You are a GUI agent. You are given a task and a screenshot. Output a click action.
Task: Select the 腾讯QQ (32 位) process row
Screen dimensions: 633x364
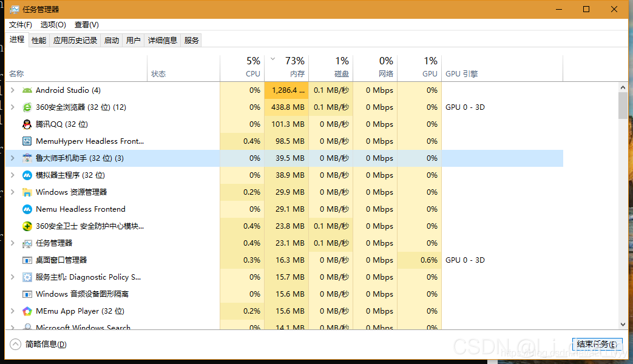(284, 124)
